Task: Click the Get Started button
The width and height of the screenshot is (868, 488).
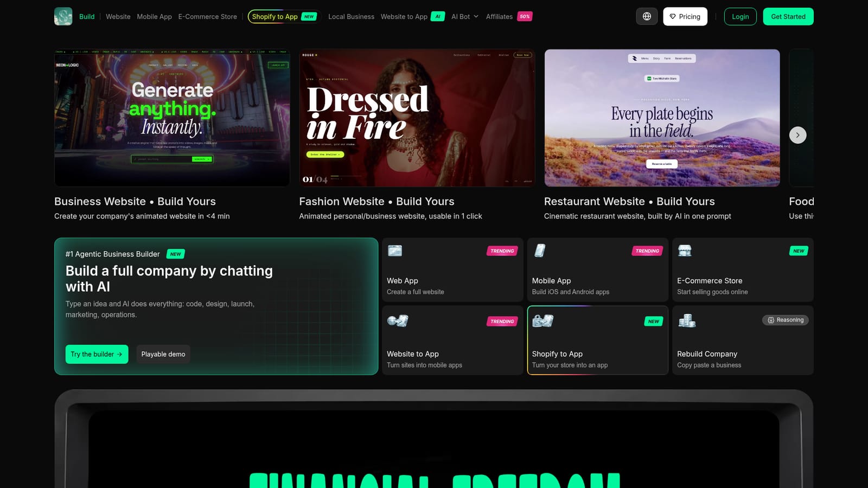Action: pos(788,16)
